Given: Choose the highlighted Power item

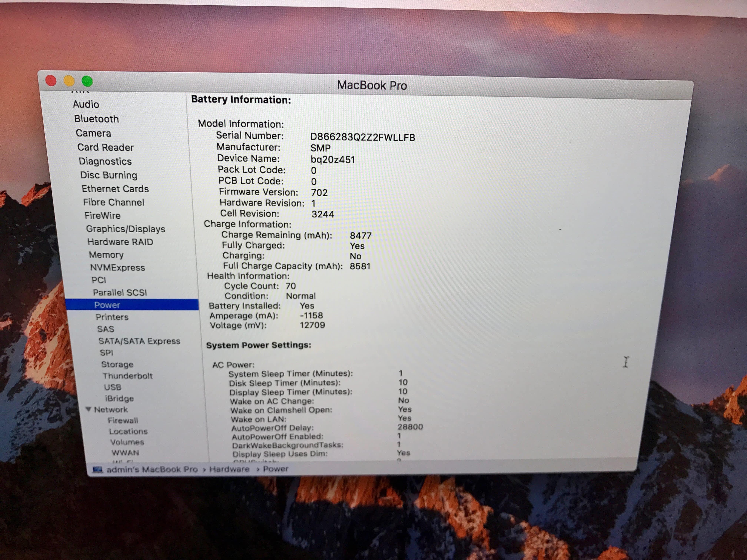Looking at the screenshot, I should [107, 305].
